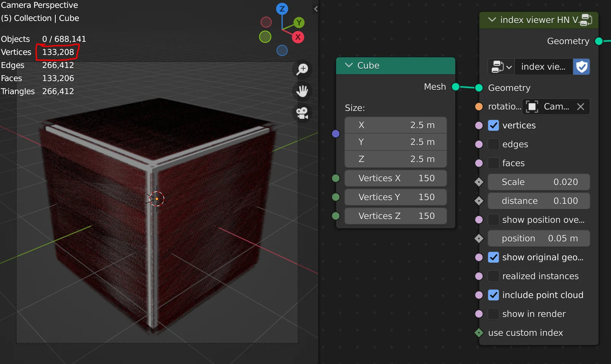Click the Vertices X 150 field
Image resolution: width=611 pixels, height=364 pixels.
click(396, 178)
